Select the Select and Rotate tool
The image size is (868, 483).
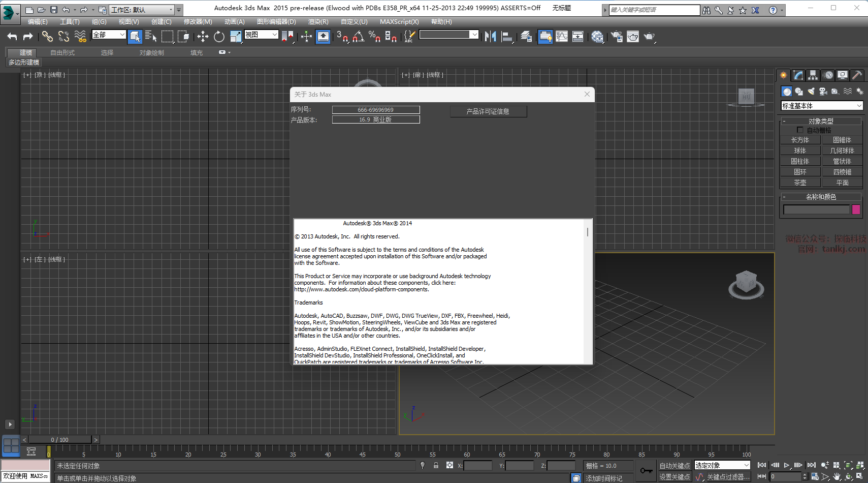[219, 36]
